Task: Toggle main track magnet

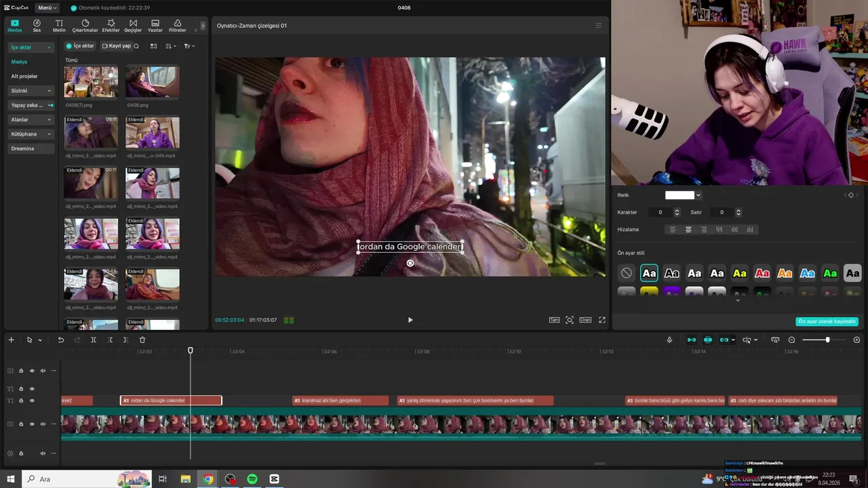Action: click(692, 340)
